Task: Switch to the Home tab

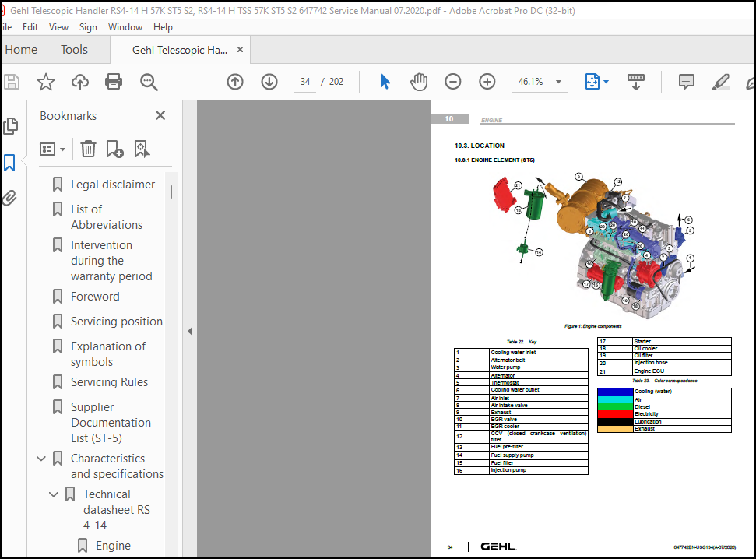Action: tap(21, 50)
